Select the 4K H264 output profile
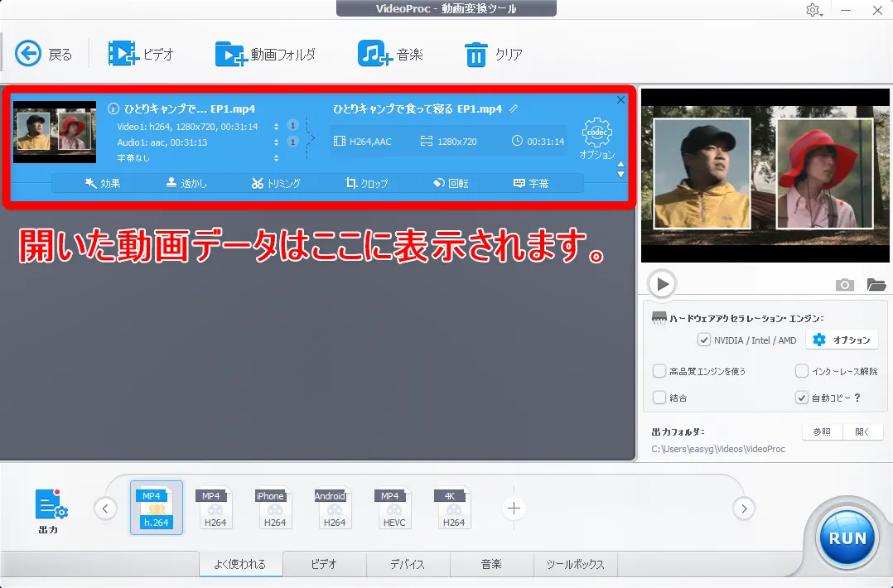 tap(453, 508)
